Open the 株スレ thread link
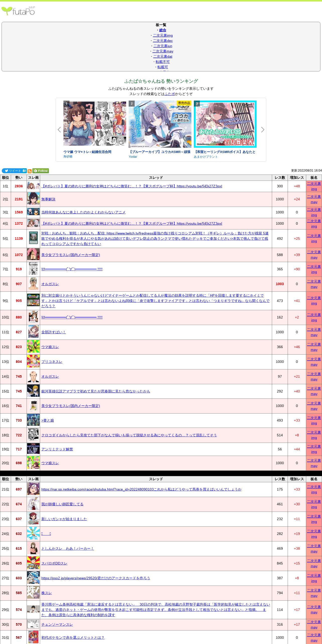The width and height of the screenshot is (322, 644). (x=47, y=593)
